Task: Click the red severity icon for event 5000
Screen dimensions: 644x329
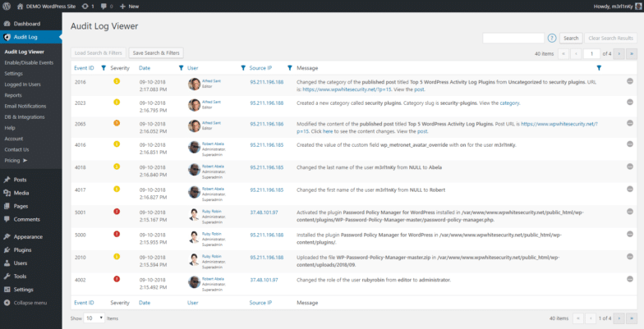Action: tap(117, 234)
